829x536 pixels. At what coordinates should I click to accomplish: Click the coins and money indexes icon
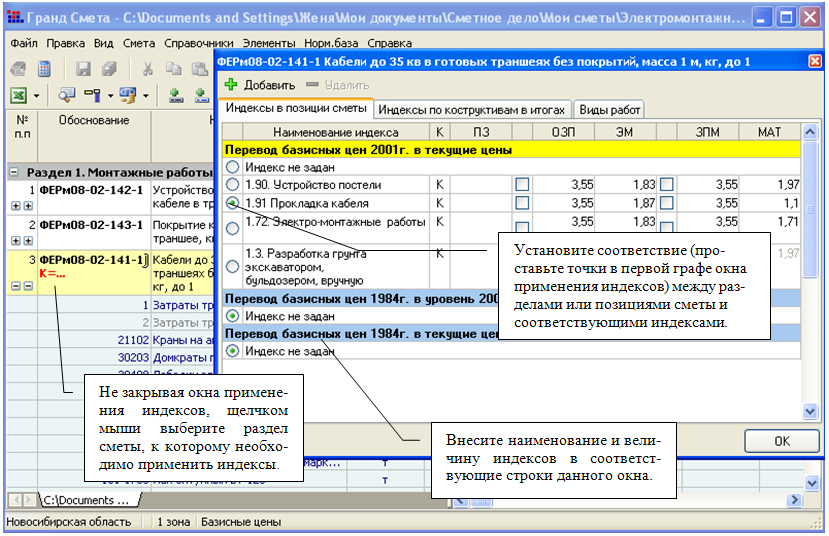click(x=127, y=95)
